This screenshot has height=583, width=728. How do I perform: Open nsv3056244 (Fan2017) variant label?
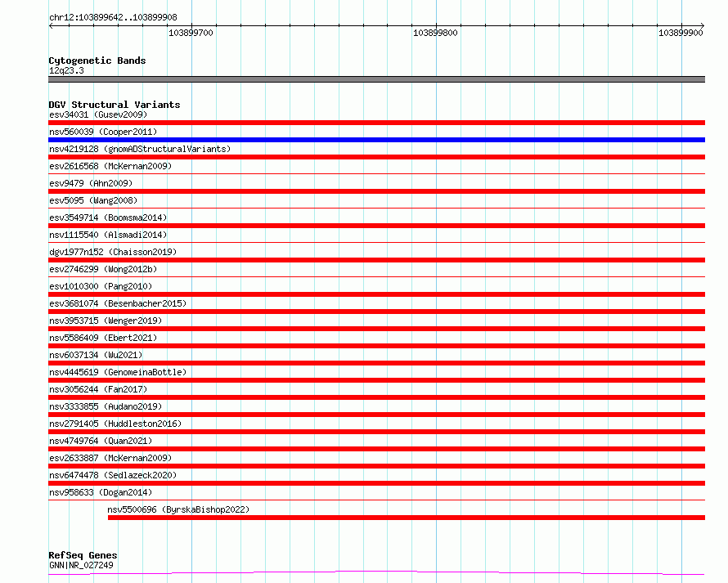coord(98,389)
